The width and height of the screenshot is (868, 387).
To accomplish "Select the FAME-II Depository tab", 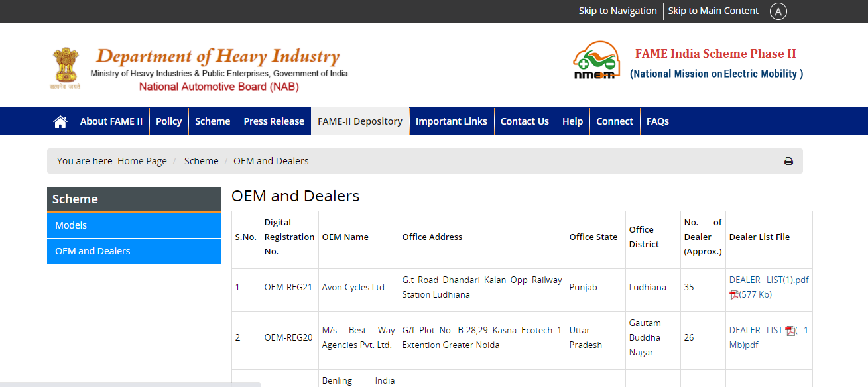I will 360,121.
